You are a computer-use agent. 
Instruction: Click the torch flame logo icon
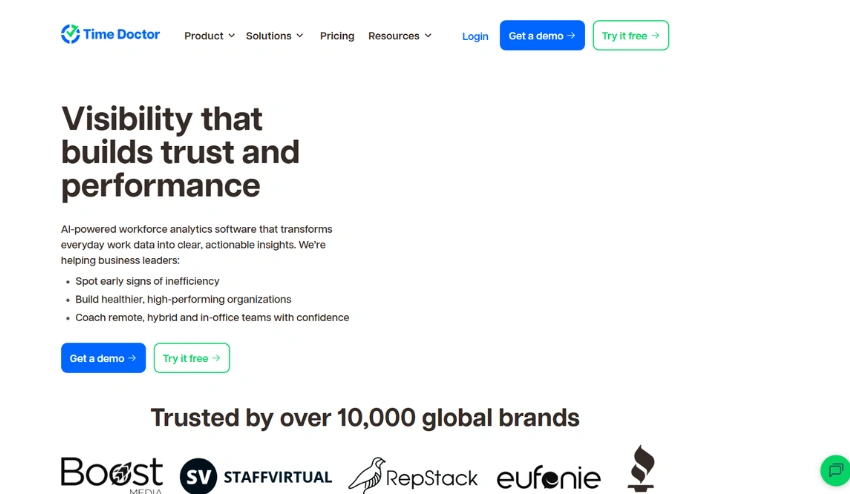(641, 468)
